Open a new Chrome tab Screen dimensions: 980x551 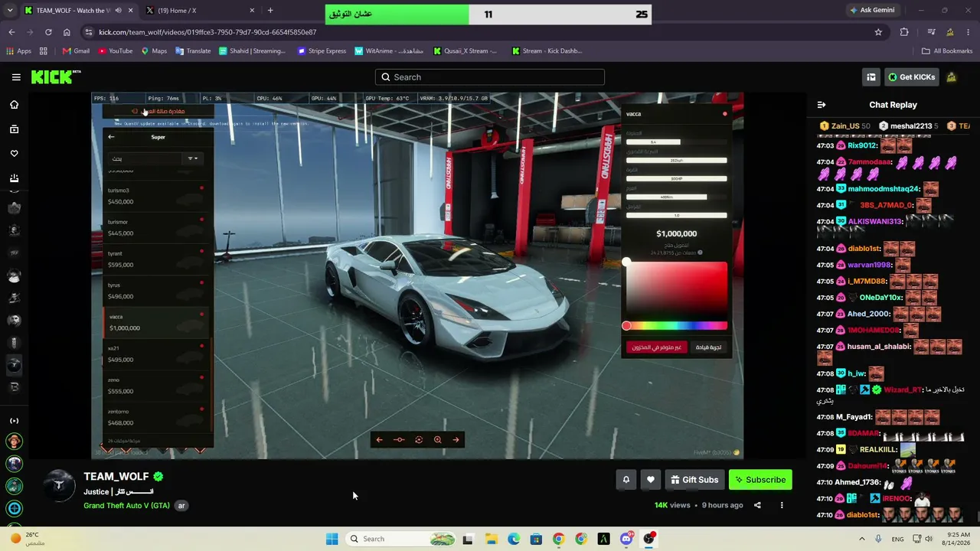[x=270, y=11]
